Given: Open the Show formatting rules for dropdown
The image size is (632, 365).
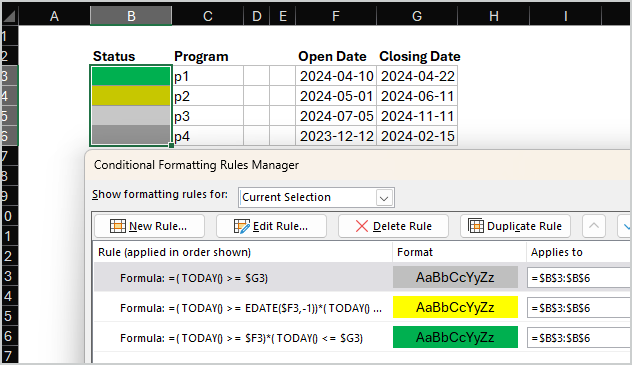Looking at the screenshot, I should coord(384,198).
